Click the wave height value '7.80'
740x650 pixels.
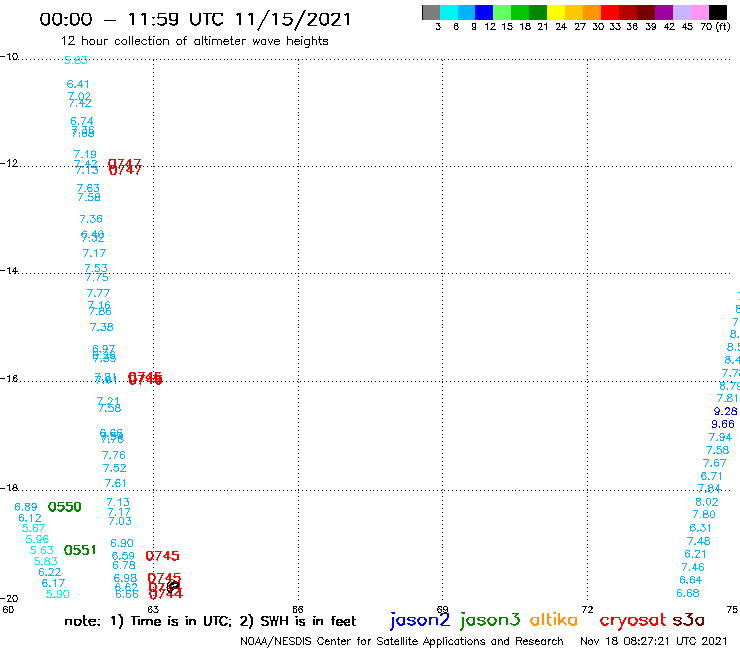click(704, 515)
